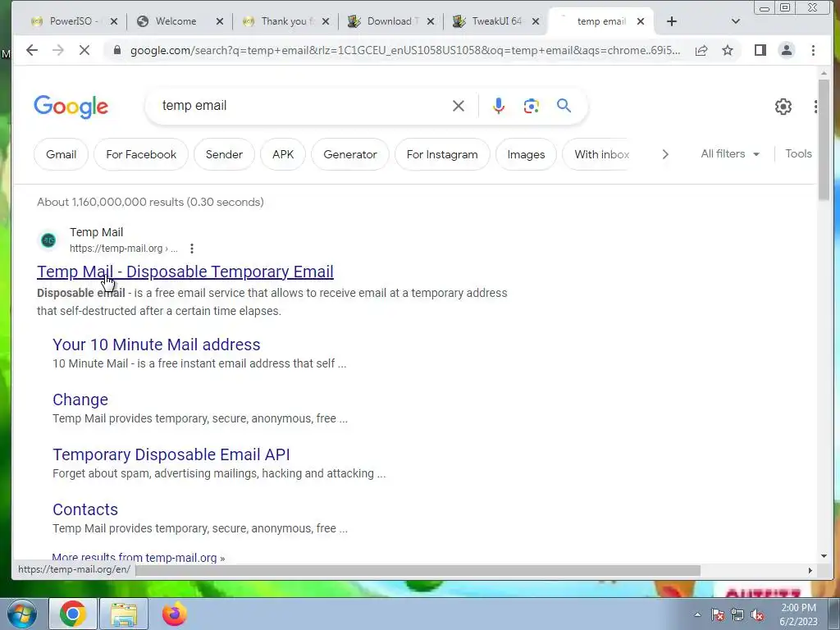Show more filter chips with arrow
The width and height of the screenshot is (840, 630).
[664, 154]
